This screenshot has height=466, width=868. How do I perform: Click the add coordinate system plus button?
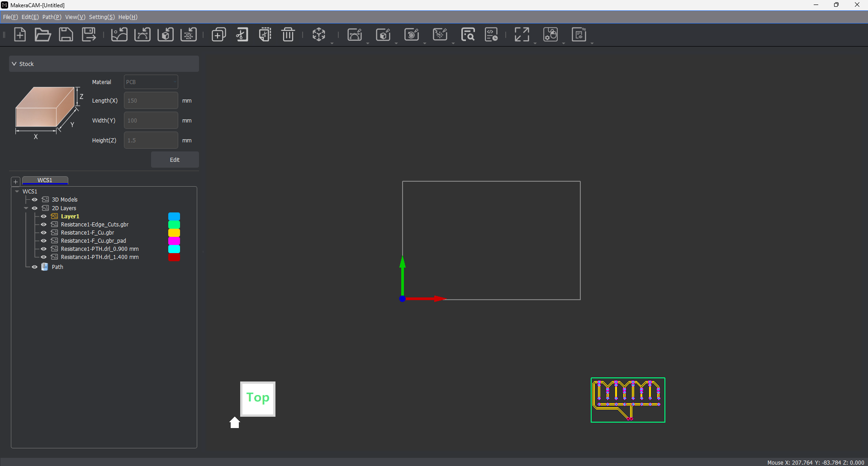coord(15,182)
